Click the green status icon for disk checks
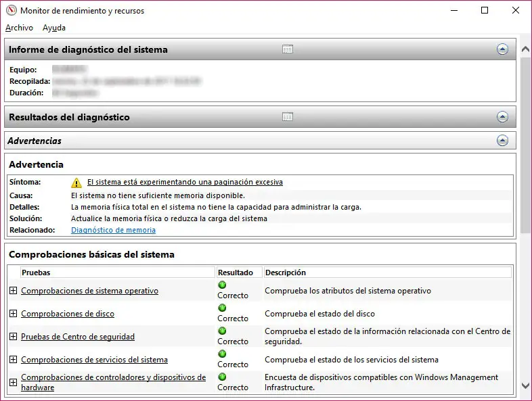 (x=222, y=308)
